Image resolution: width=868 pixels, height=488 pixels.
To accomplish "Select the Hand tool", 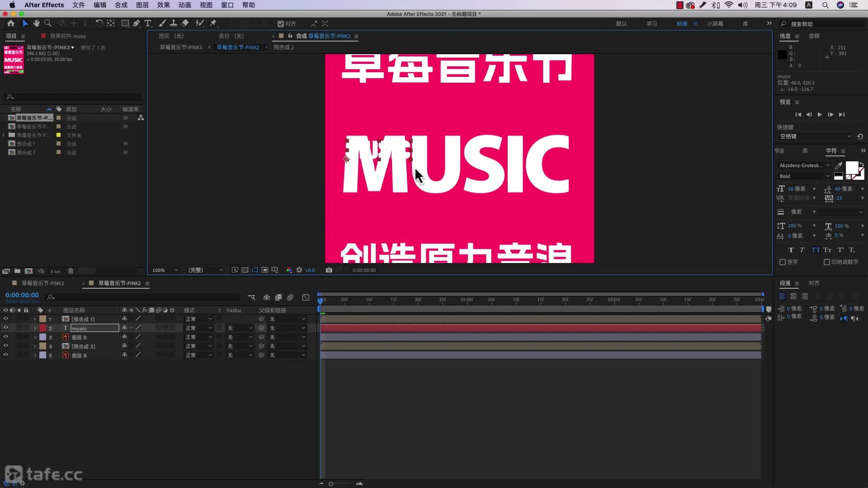I will pyautogui.click(x=36, y=23).
